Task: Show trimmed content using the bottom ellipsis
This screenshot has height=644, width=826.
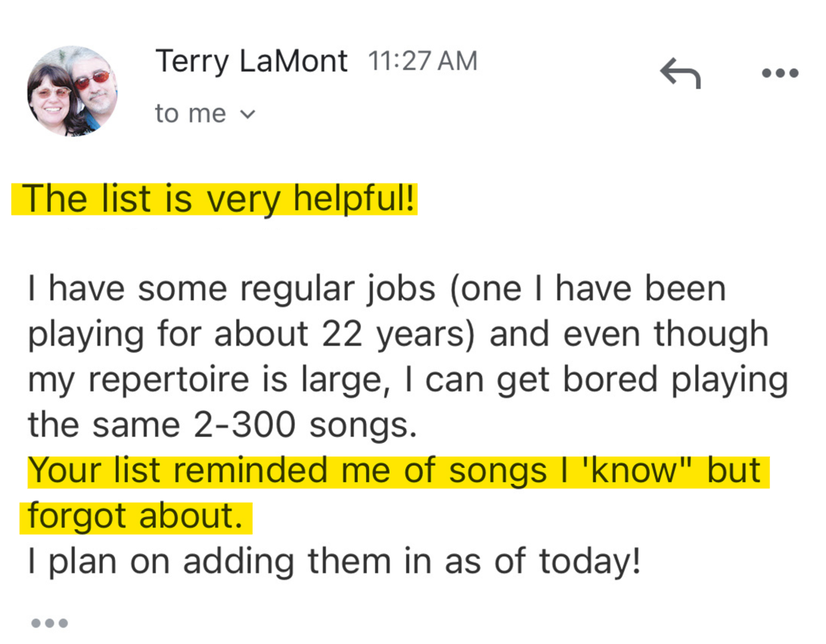Action: tap(49, 624)
